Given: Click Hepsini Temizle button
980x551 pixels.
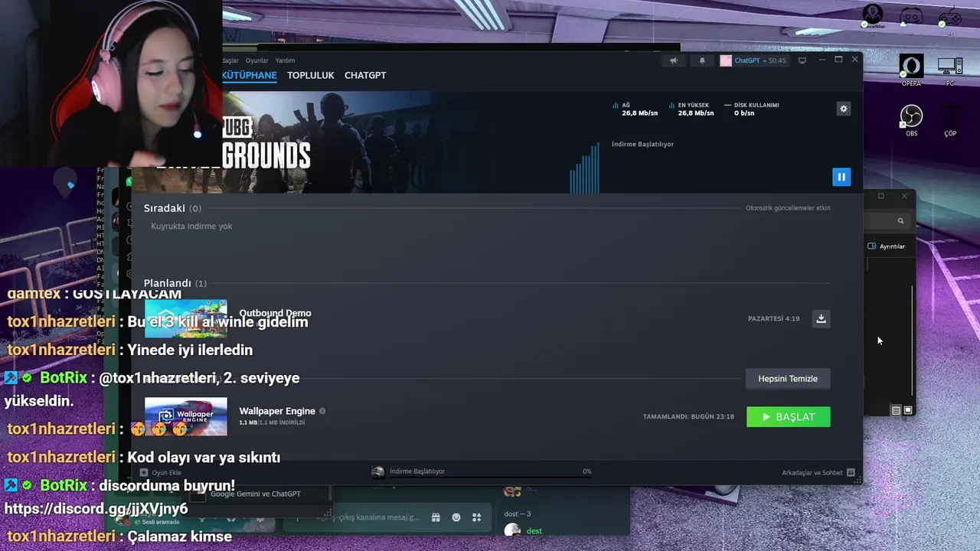Looking at the screenshot, I should [x=788, y=379].
